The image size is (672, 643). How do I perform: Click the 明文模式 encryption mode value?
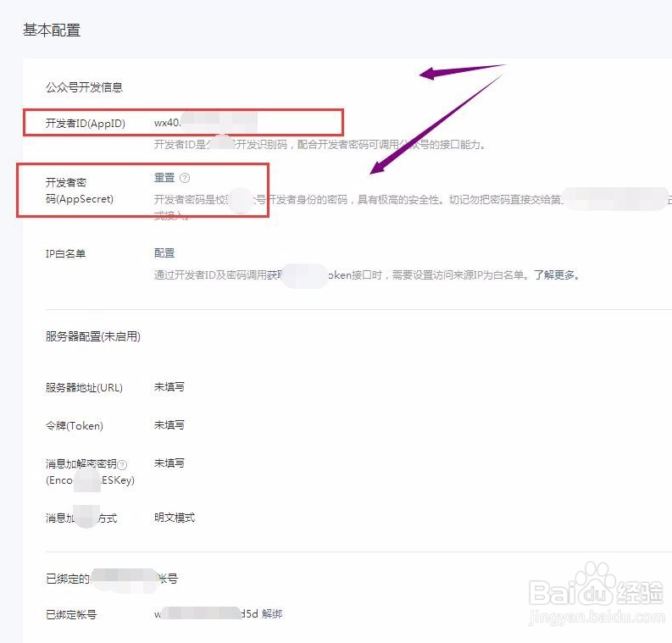coord(175,518)
